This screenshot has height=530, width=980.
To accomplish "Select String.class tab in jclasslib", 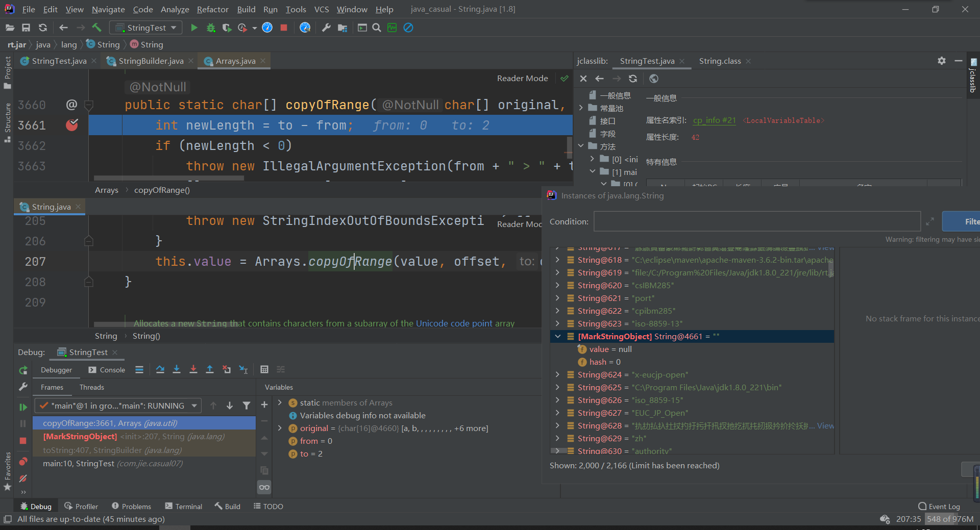I will click(x=720, y=61).
